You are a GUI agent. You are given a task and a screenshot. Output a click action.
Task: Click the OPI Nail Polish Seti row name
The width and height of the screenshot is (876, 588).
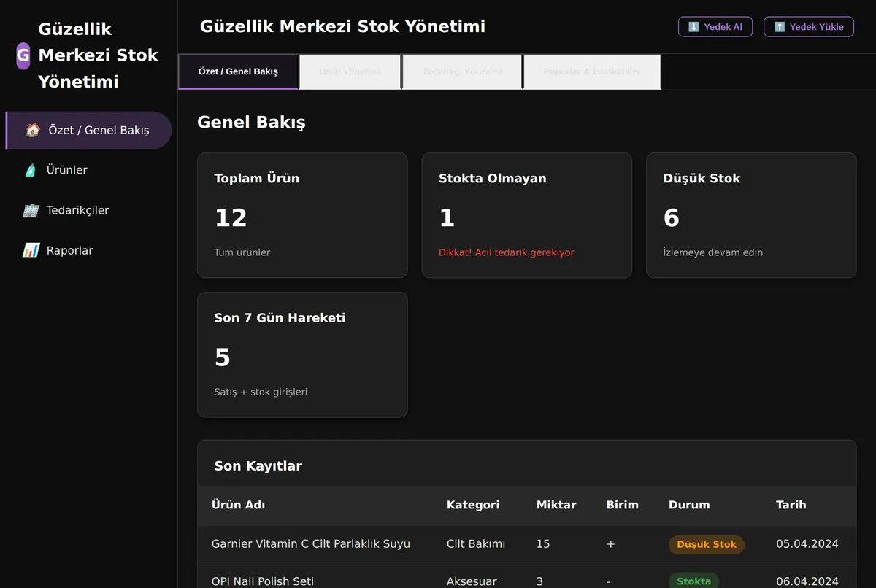(x=263, y=581)
